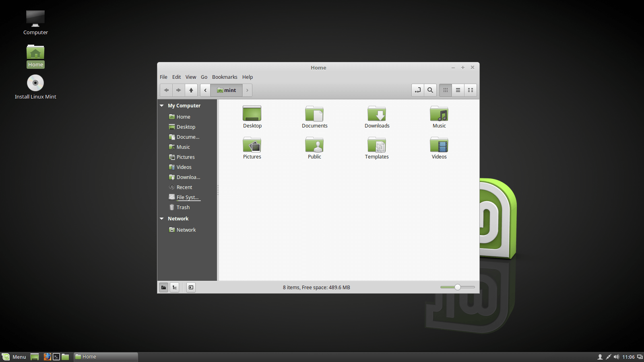The width and height of the screenshot is (644, 362).
Task: Open the user applet in tray
Action: (600, 357)
